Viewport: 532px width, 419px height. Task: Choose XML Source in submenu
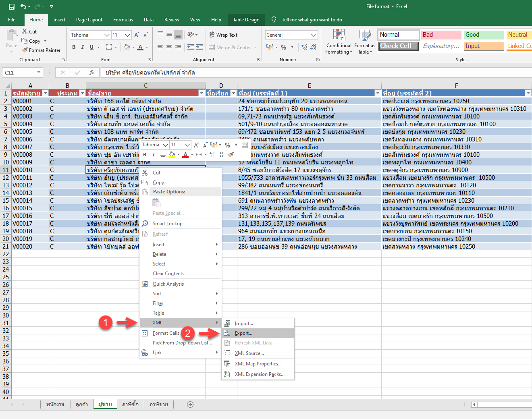[x=258, y=353]
